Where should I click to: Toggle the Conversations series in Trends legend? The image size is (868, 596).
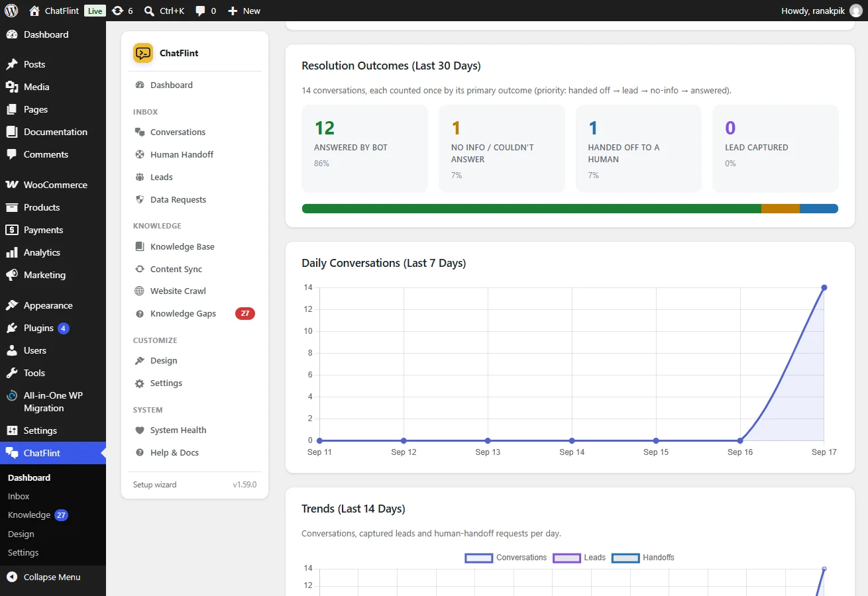(506, 558)
